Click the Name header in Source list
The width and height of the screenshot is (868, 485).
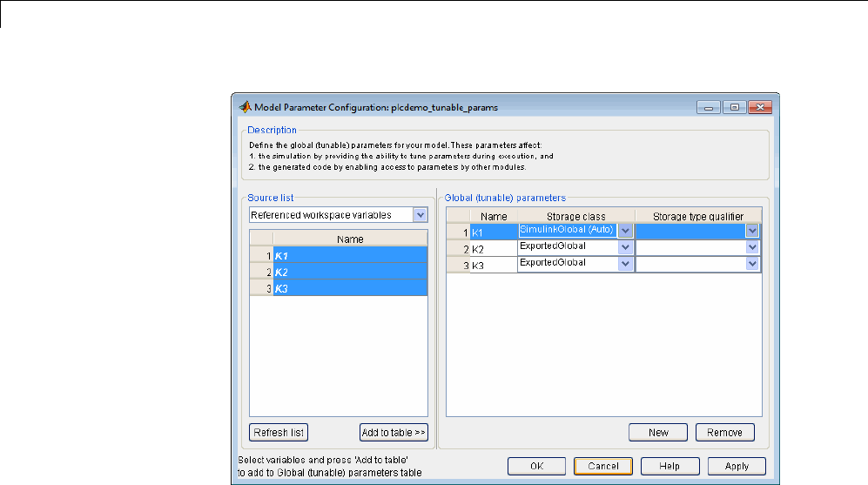[x=350, y=239]
